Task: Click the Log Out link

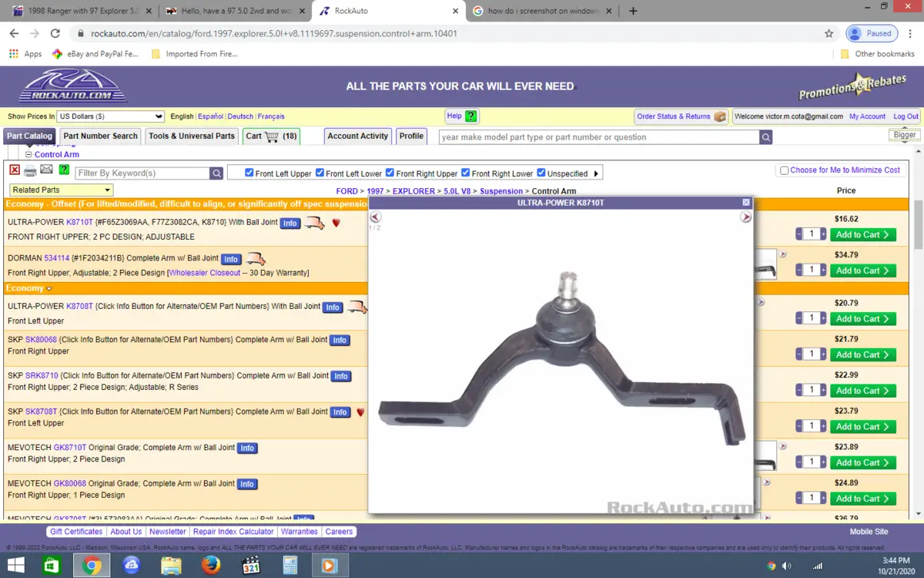Action: [x=906, y=116]
